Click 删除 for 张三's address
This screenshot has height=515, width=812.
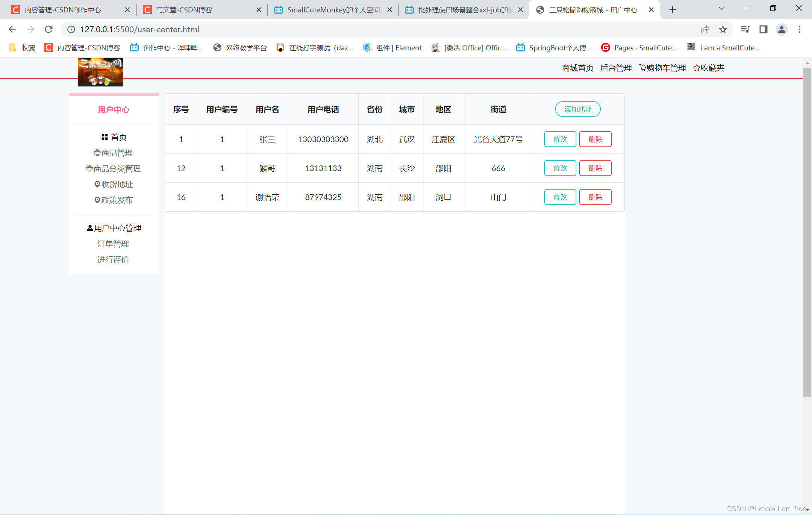click(x=595, y=139)
